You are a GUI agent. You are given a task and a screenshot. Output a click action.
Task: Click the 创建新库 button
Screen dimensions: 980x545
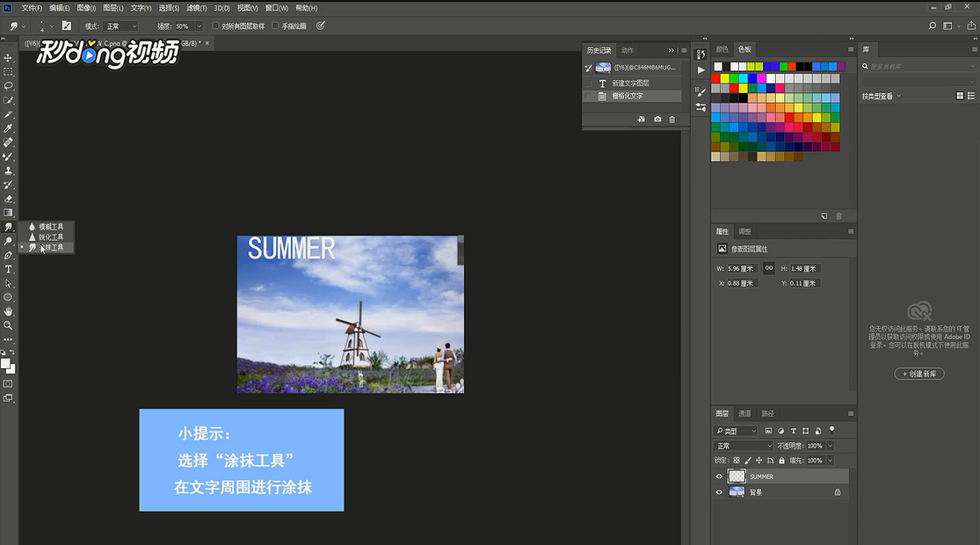point(919,374)
